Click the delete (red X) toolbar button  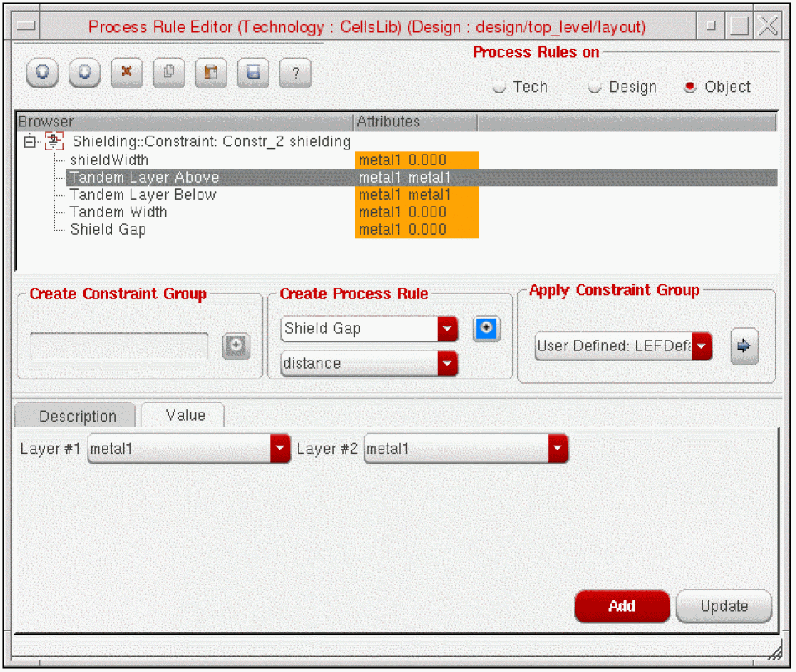[x=126, y=73]
